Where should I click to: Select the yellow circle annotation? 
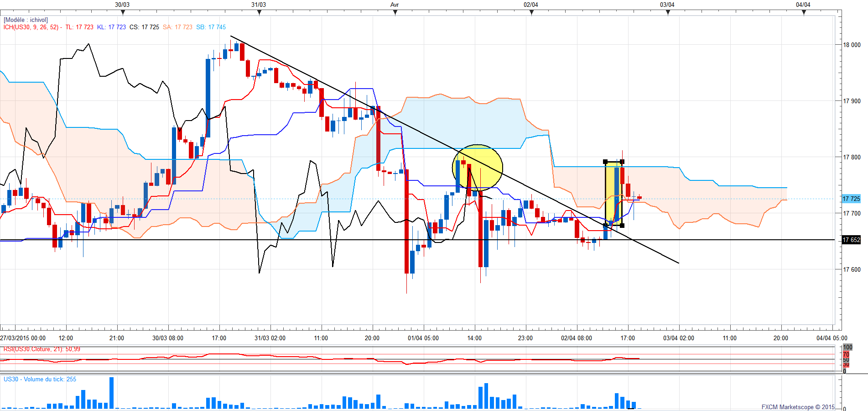tap(478, 168)
